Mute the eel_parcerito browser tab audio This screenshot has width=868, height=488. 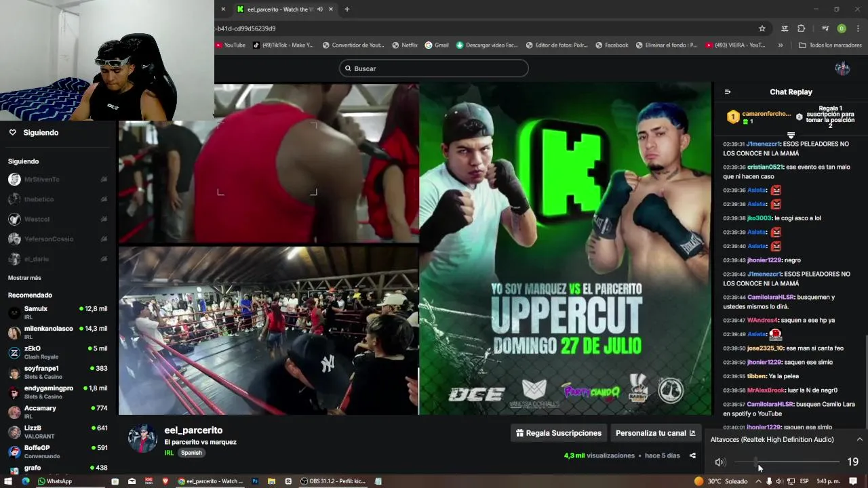[320, 9]
